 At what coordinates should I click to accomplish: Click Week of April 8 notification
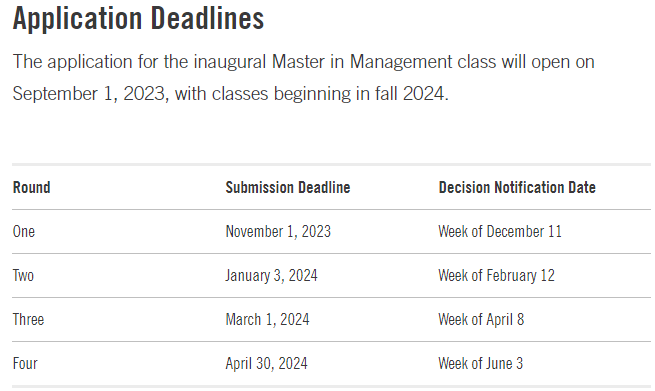481,319
